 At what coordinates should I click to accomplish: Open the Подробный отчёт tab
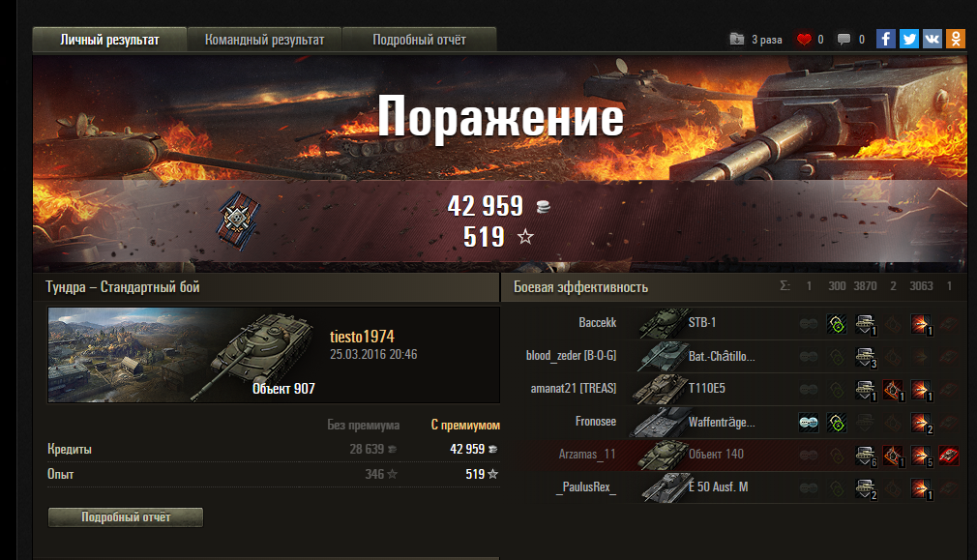[x=419, y=40]
